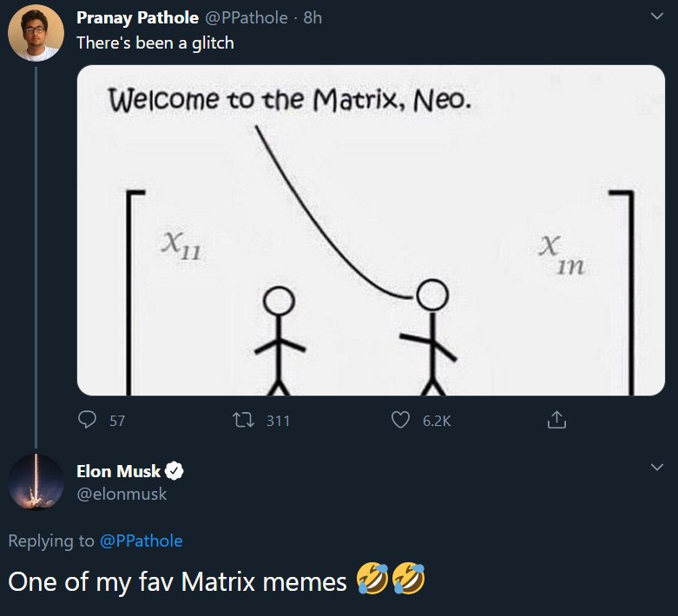Click the 57 replies count

pos(117,421)
